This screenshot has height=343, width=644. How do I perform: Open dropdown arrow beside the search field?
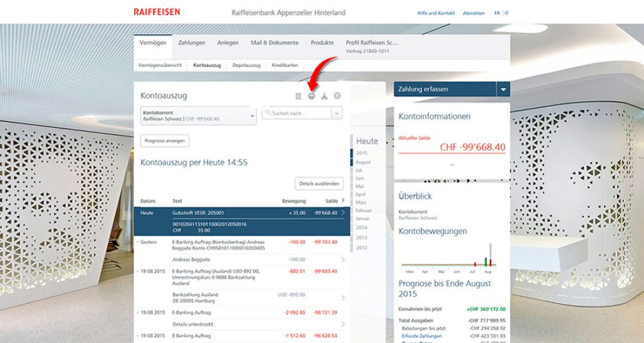point(337,114)
